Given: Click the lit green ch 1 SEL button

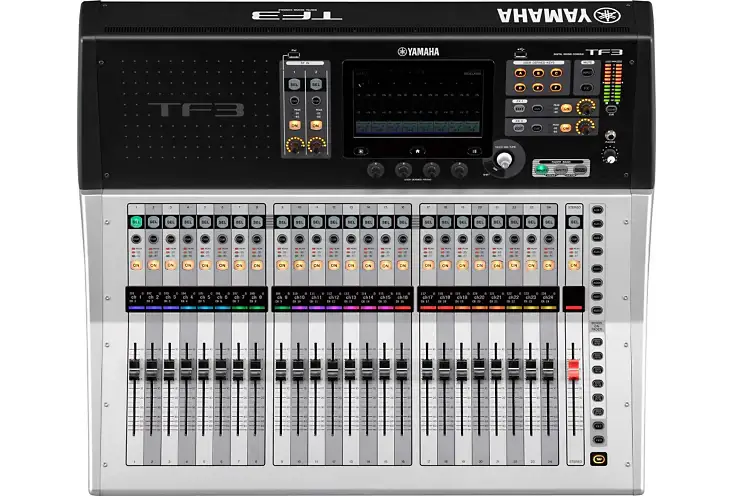Looking at the screenshot, I should [136, 222].
